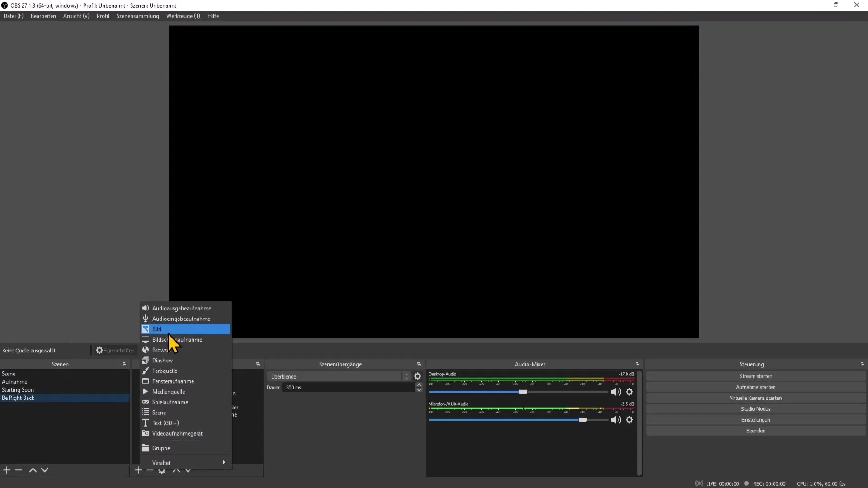Image resolution: width=868 pixels, height=488 pixels.
Task: Select Audioausgabeaufnahme source from menu
Action: pyautogui.click(x=185, y=308)
